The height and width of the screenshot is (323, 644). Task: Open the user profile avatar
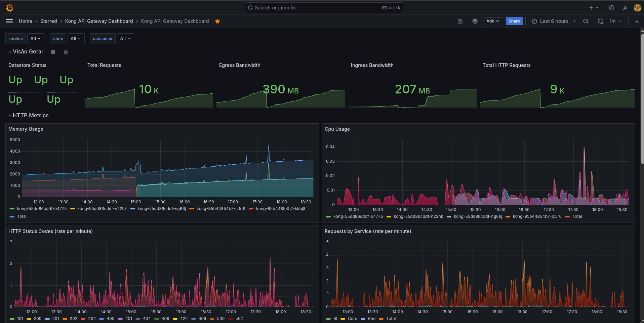tap(637, 8)
